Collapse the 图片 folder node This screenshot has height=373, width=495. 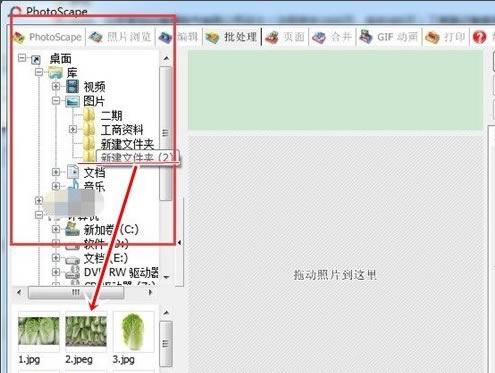(56, 100)
